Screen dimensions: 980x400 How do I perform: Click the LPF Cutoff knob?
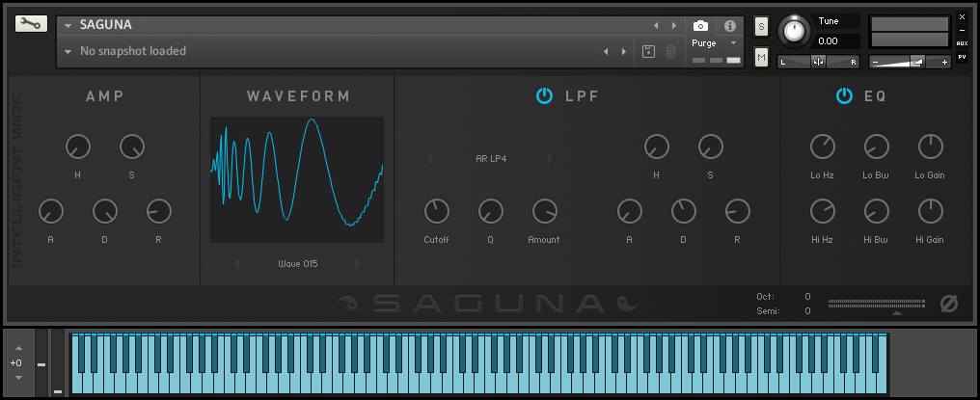[437, 210]
